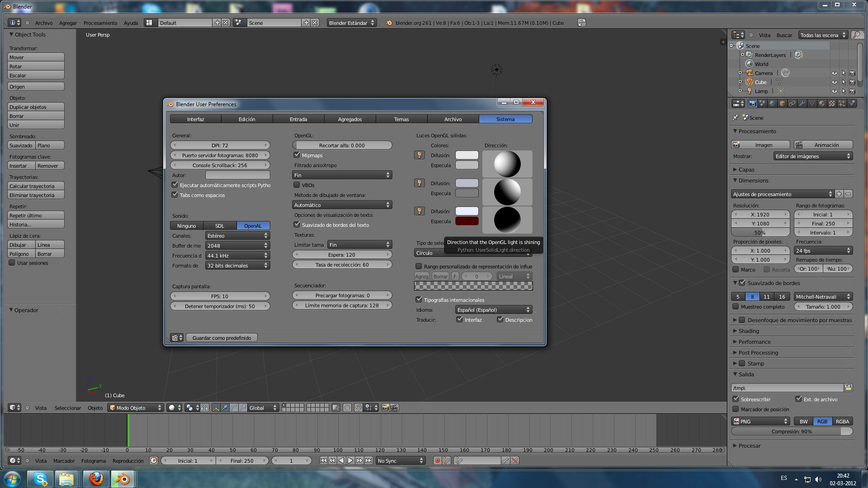Open the Modo Objeto mode dropdown

(136, 408)
